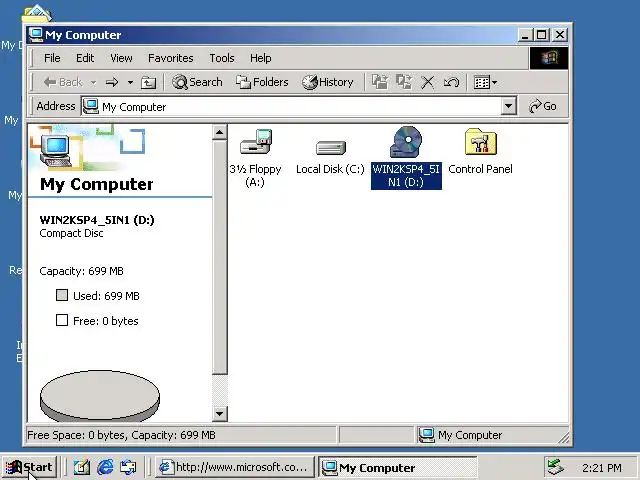Click the 'Capacity: 699 MB' text in left pane

81,271
